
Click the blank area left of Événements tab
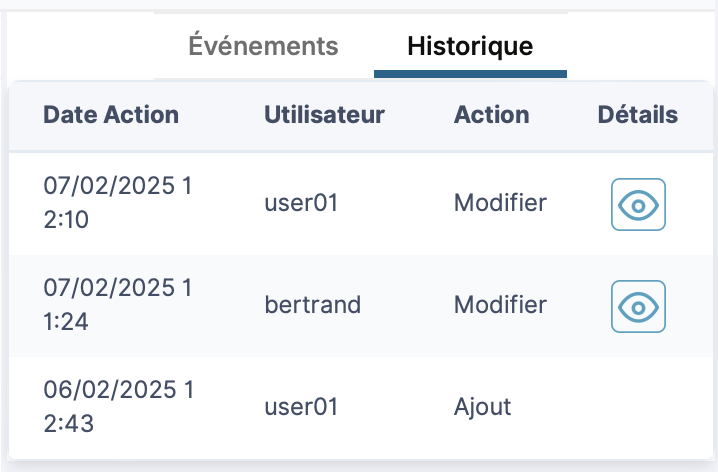(x=80, y=46)
